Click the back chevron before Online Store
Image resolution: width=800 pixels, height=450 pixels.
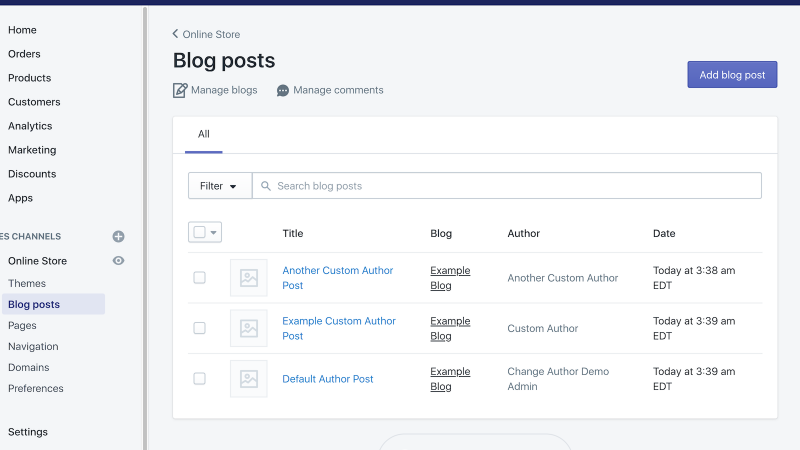click(175, 34)
